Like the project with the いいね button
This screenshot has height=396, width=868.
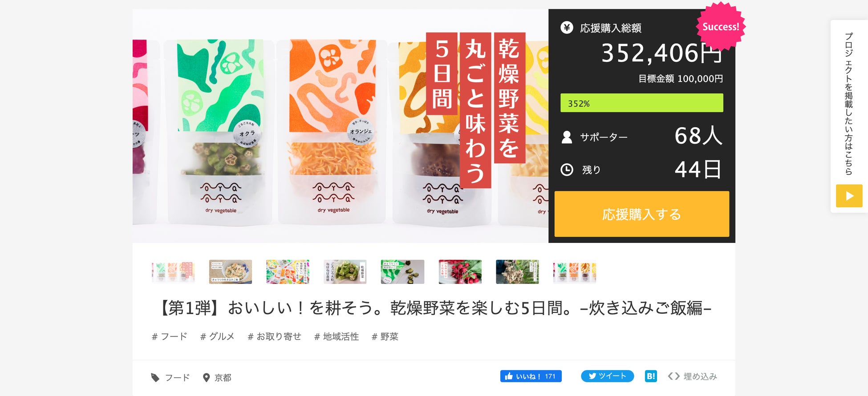click(531, 376)
